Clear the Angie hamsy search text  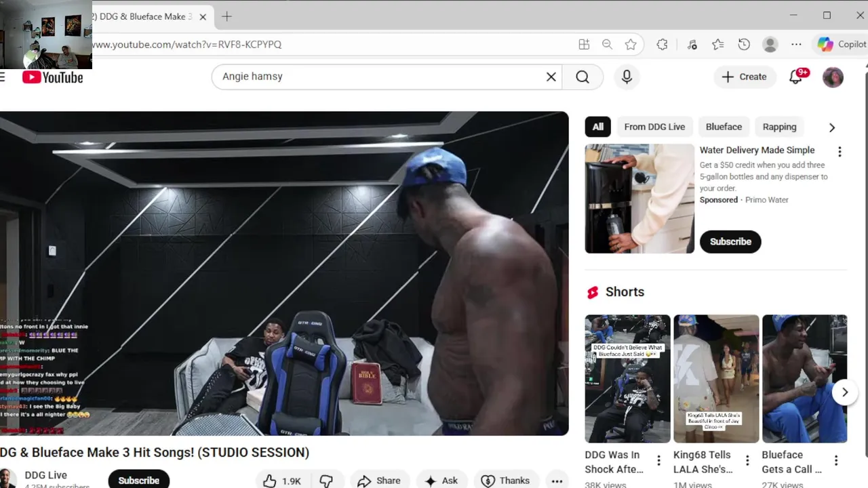click(551, 77)
